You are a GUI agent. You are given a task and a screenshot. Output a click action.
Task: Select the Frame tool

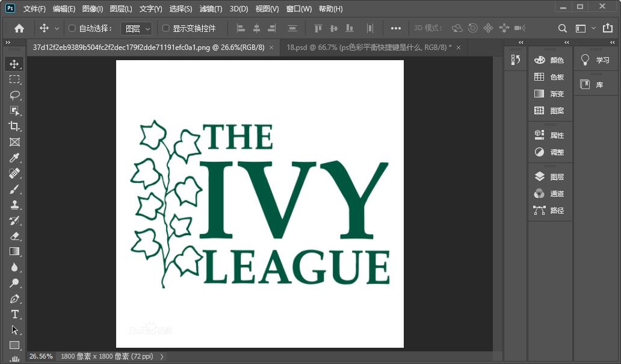coord(14,142)
